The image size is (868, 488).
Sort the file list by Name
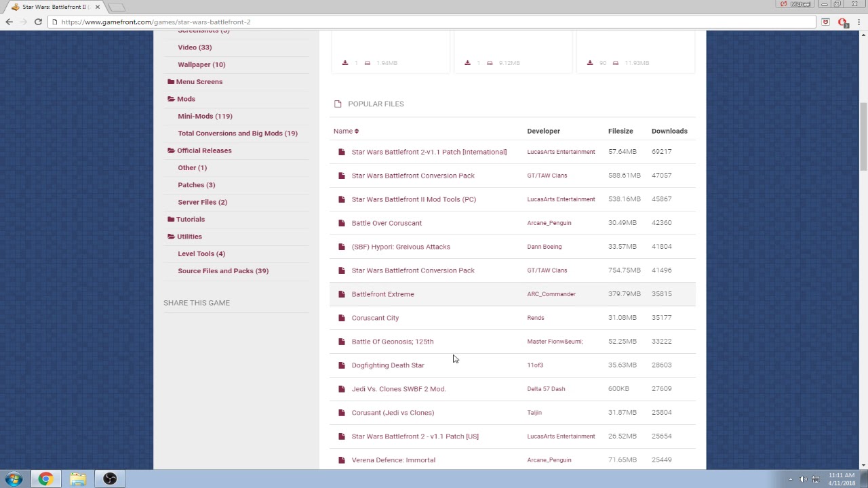346,131
